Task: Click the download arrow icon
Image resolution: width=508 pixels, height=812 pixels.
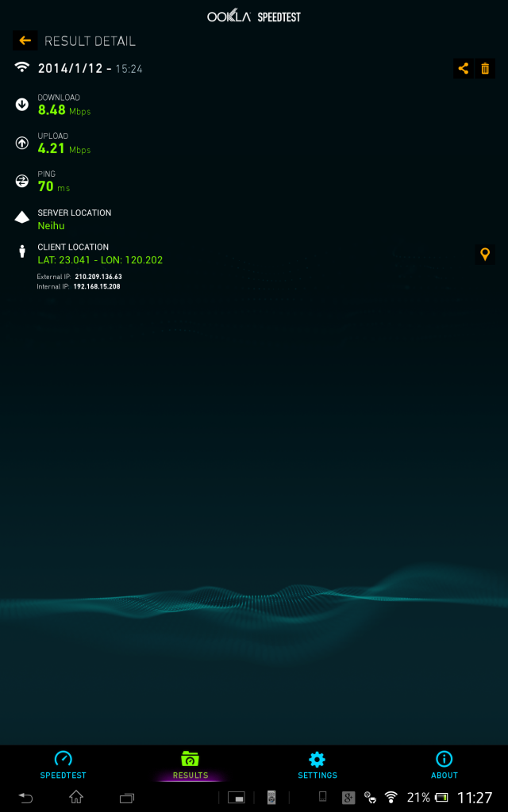Action: tap(21, 105)
